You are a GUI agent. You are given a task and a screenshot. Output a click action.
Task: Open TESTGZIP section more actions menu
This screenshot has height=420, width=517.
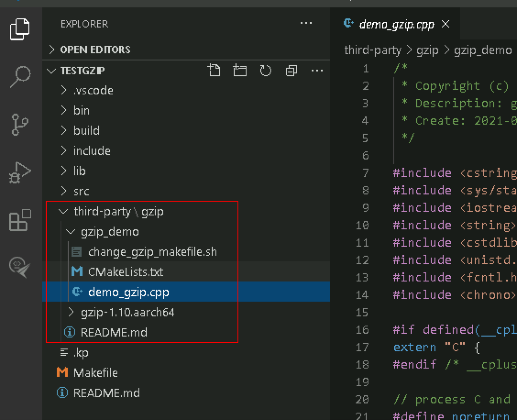click(x=317, y=71)
